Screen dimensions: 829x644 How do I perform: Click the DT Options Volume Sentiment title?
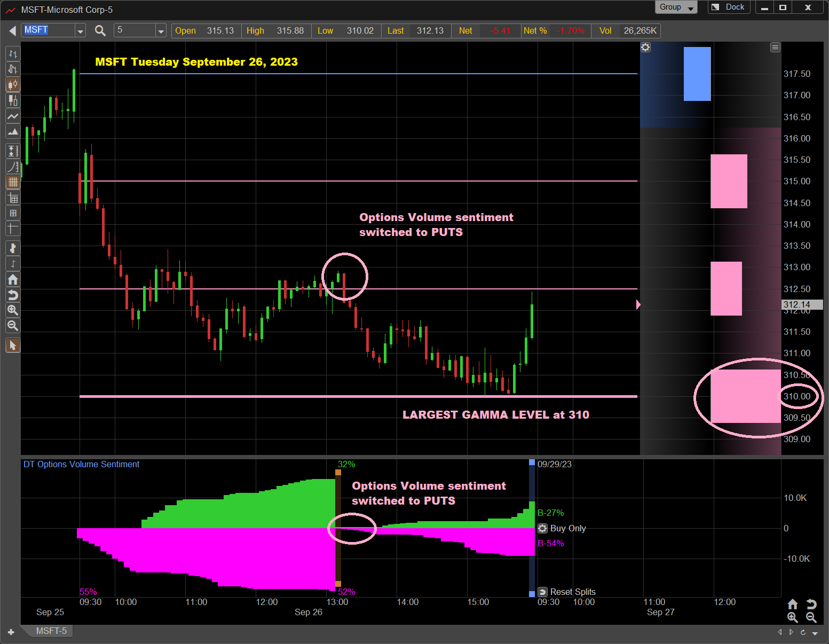click(x=81, y=464)
